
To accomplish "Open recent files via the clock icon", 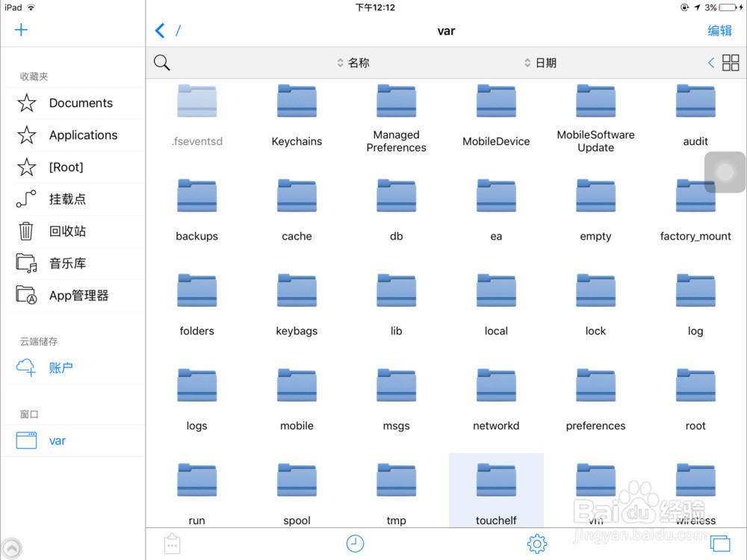I will 355,544.
